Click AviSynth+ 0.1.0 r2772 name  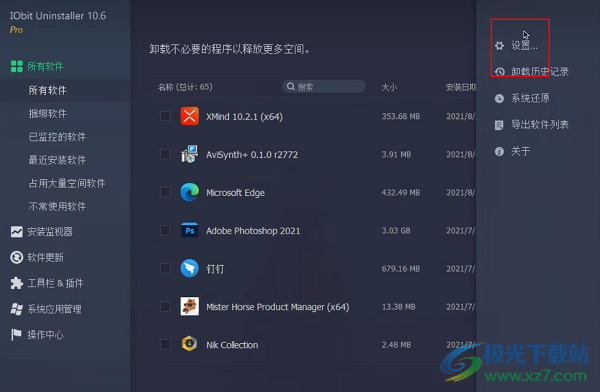[252, 155]
